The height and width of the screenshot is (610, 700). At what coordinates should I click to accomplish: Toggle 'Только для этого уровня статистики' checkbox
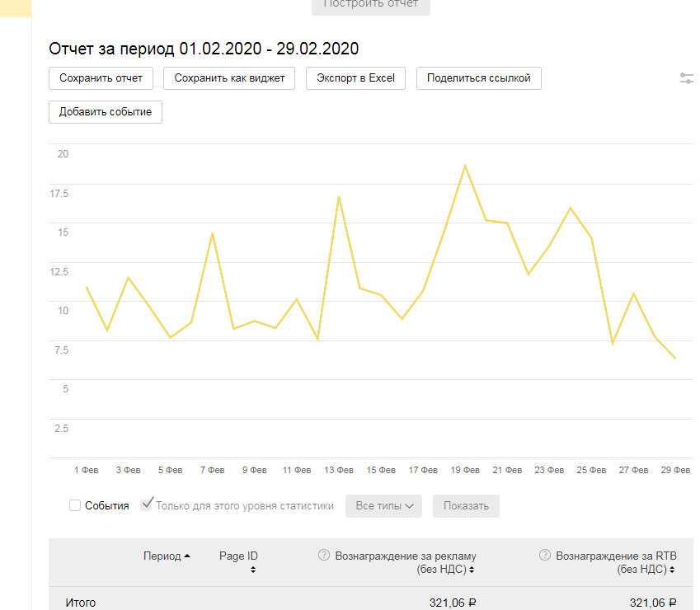pos(147,504)
